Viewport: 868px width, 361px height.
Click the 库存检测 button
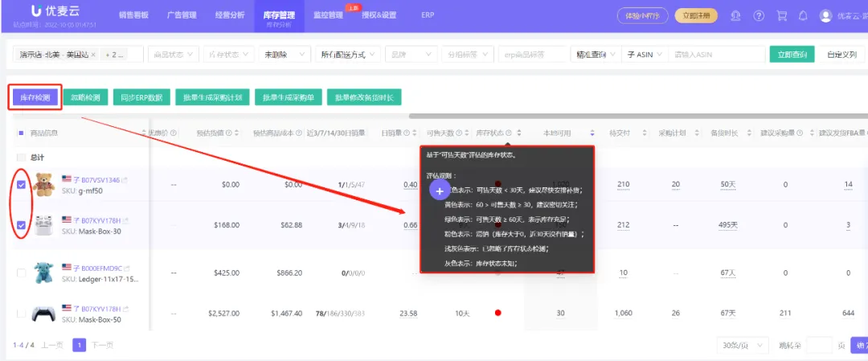pyautogui.click(x=35, y=97)
